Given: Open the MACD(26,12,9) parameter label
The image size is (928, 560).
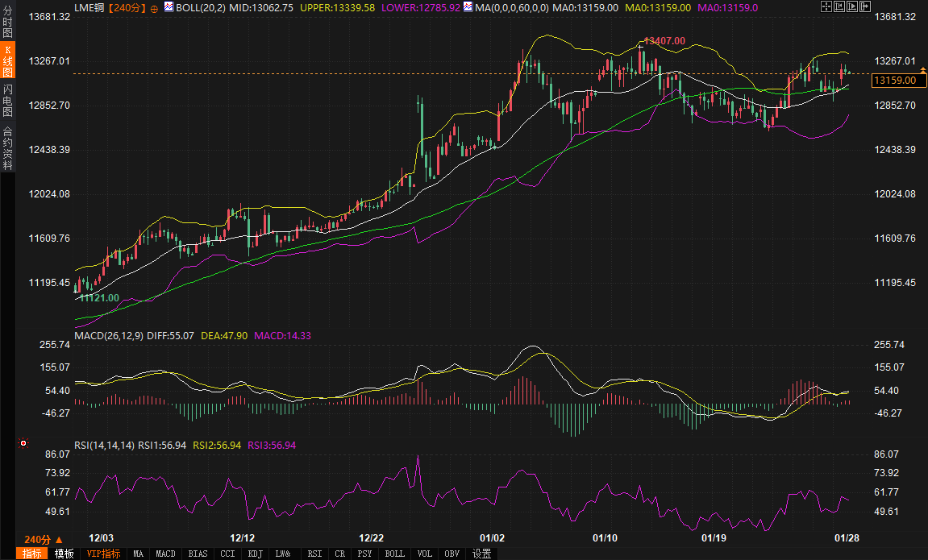Looking at the screenshot, I should [109, 335].
